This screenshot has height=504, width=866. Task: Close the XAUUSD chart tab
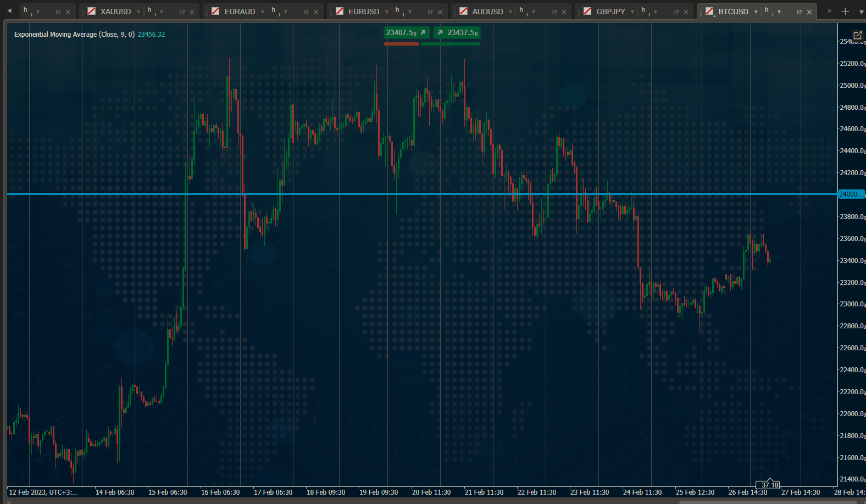coord(192,12)
